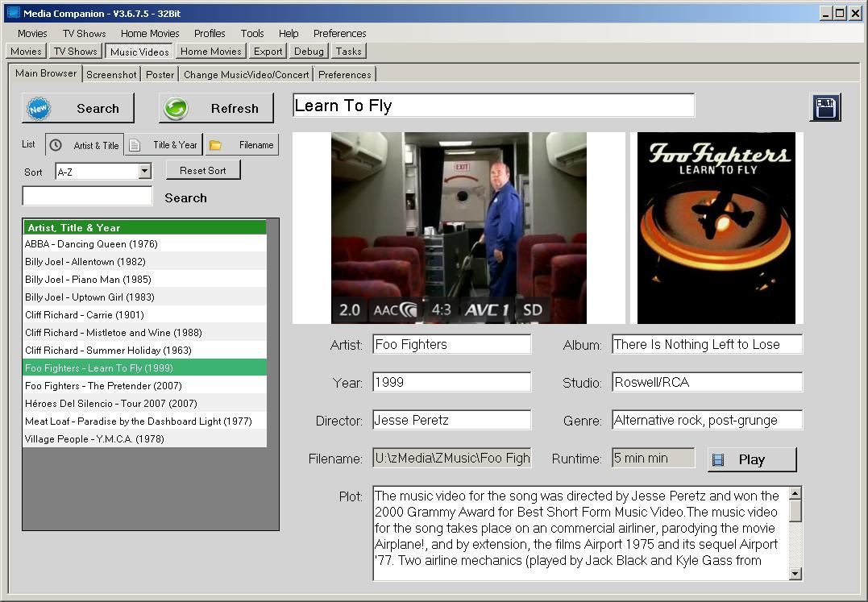Open the Profiles menu
The image size is (868, 602).
(210, 33)
